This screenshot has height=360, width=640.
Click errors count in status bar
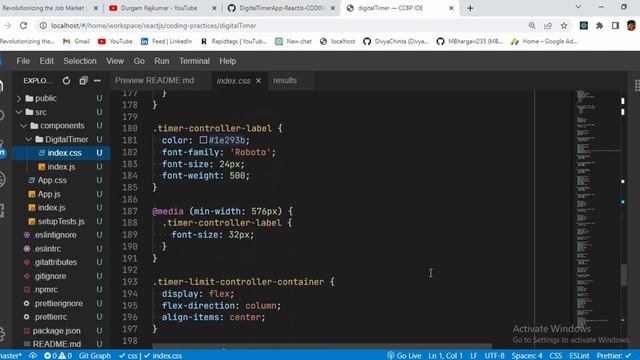click(x=51, y=356)
